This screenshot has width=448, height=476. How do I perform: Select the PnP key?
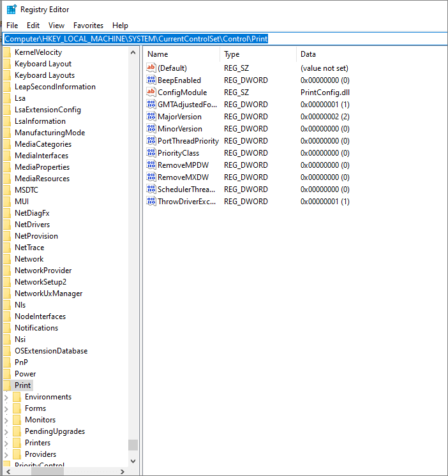coord(21,362)
